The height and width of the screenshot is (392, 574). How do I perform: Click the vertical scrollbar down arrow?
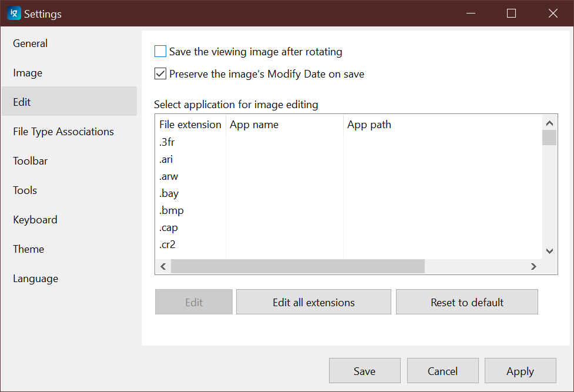[x=549, y=251]
